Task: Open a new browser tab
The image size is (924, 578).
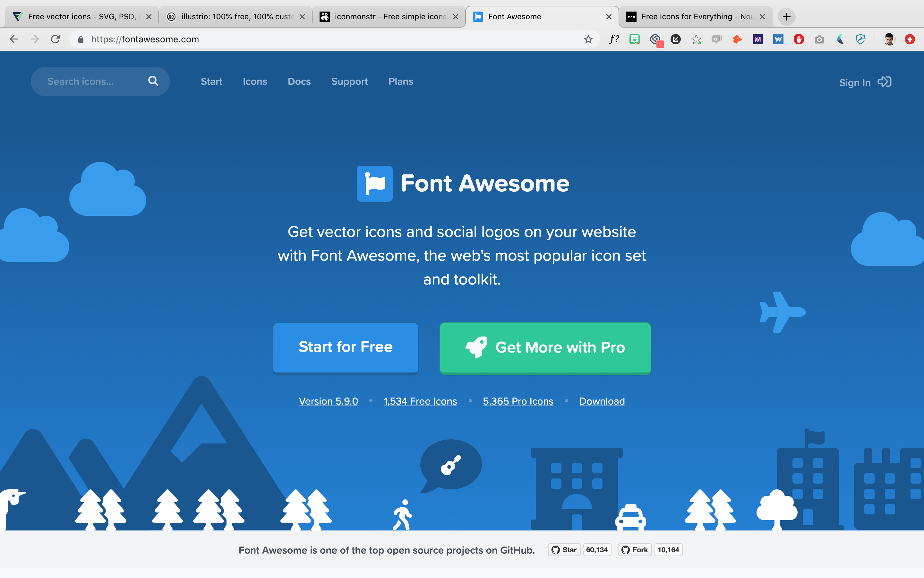Action: (x=786, y=17)
